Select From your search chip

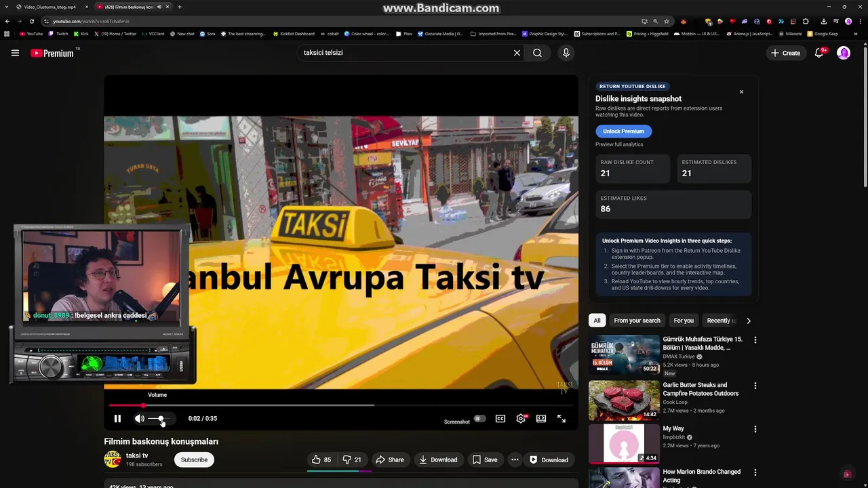coord(637,321)
